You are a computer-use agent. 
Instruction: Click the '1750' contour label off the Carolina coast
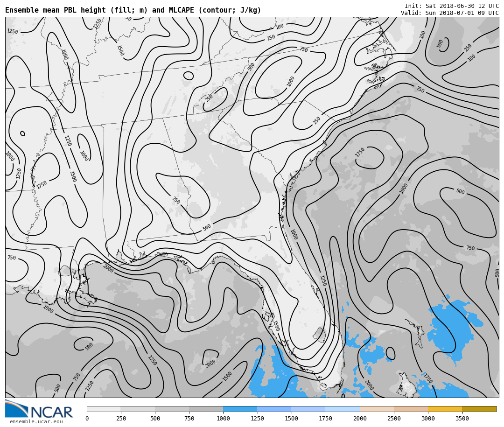pos(360,152)
